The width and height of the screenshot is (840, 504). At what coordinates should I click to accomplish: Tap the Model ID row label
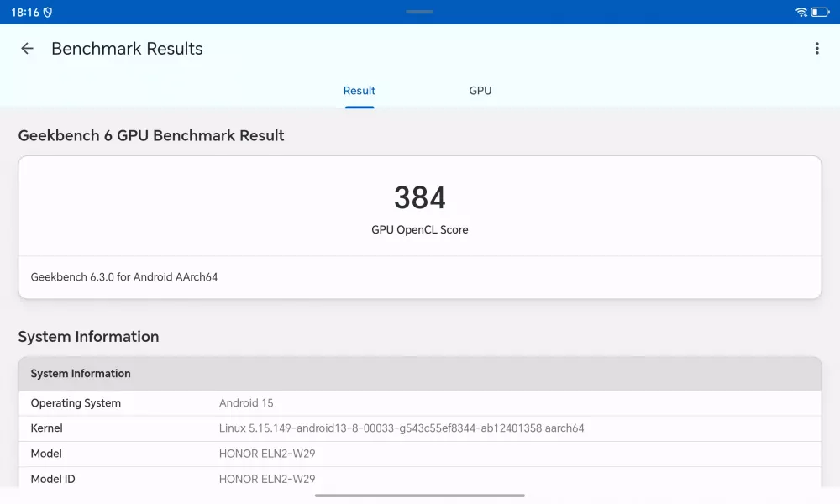(52, 480)
